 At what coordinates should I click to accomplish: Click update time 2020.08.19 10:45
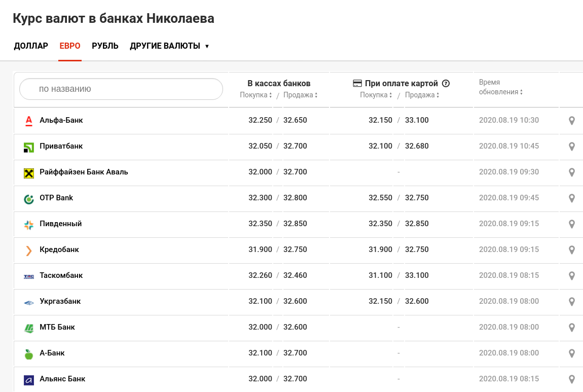point(508,146)
